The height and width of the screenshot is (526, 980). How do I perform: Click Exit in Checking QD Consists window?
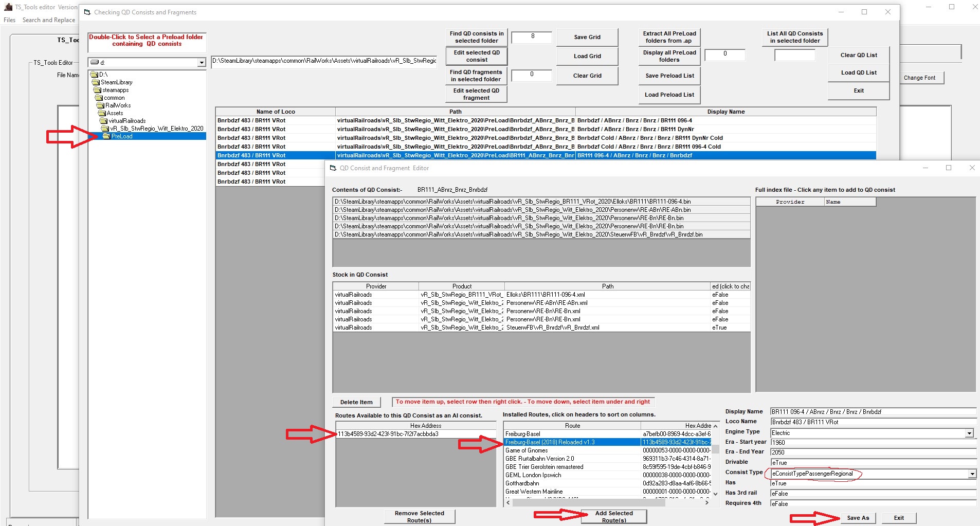pyautogui.click(x=859, y=90)
